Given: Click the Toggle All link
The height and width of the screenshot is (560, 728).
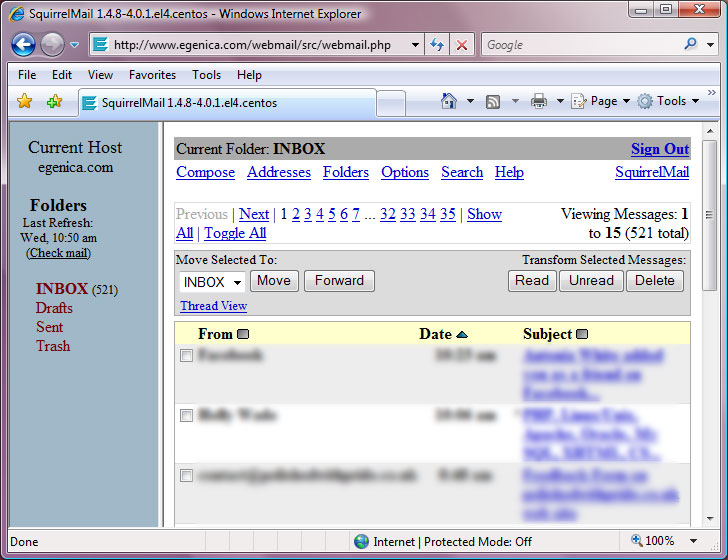Looking at the screenshot, I should (235, 233).
